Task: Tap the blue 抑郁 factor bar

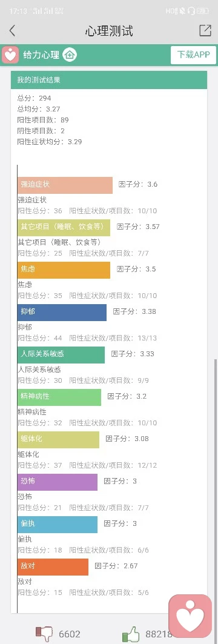Action: pos(62,313)
